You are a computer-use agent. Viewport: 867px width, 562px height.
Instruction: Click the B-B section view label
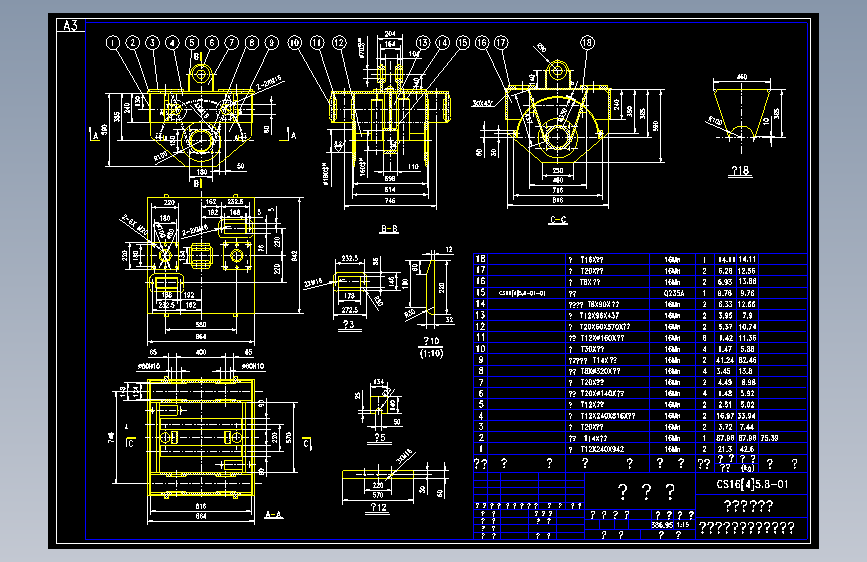tap(389, 228)
